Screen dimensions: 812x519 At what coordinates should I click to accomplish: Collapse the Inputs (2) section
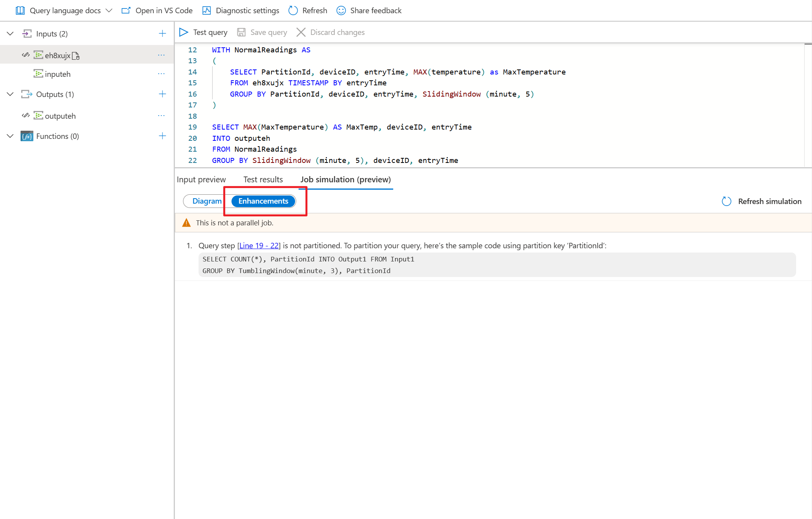pos(10,34)
